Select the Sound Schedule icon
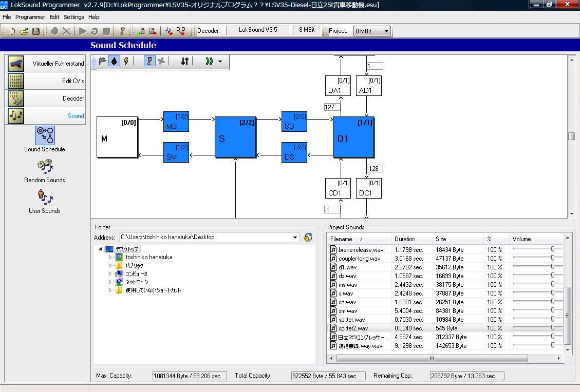The height and width of the screenshot is (392, 580). tap(45, 135)
